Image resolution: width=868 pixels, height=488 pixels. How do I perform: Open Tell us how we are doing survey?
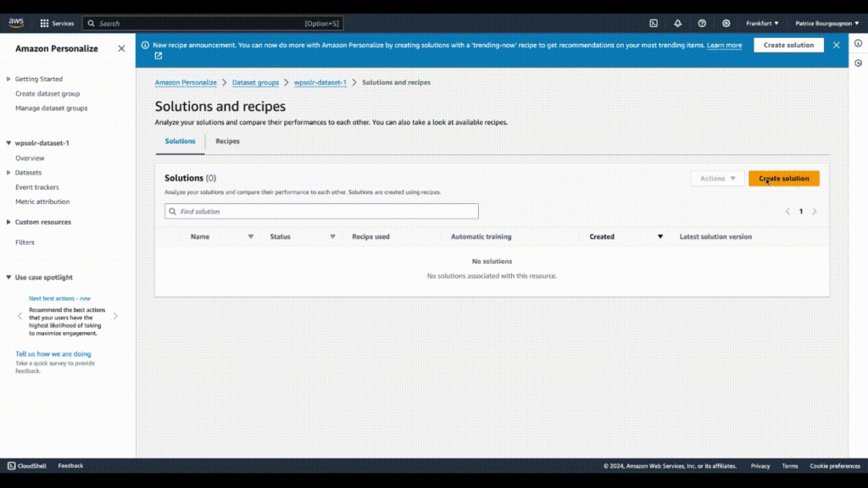click(53, 354)
